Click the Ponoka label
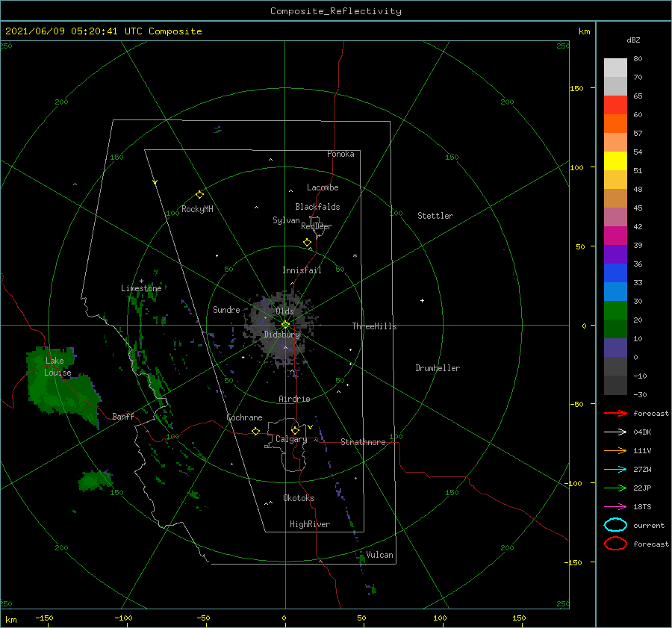The height and width of the screenshot is (628, 672). (340, 154)
